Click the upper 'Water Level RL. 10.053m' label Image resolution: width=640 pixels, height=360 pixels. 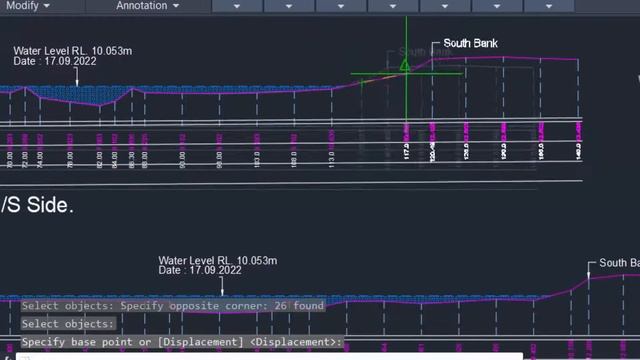click(x=73, y=51)
